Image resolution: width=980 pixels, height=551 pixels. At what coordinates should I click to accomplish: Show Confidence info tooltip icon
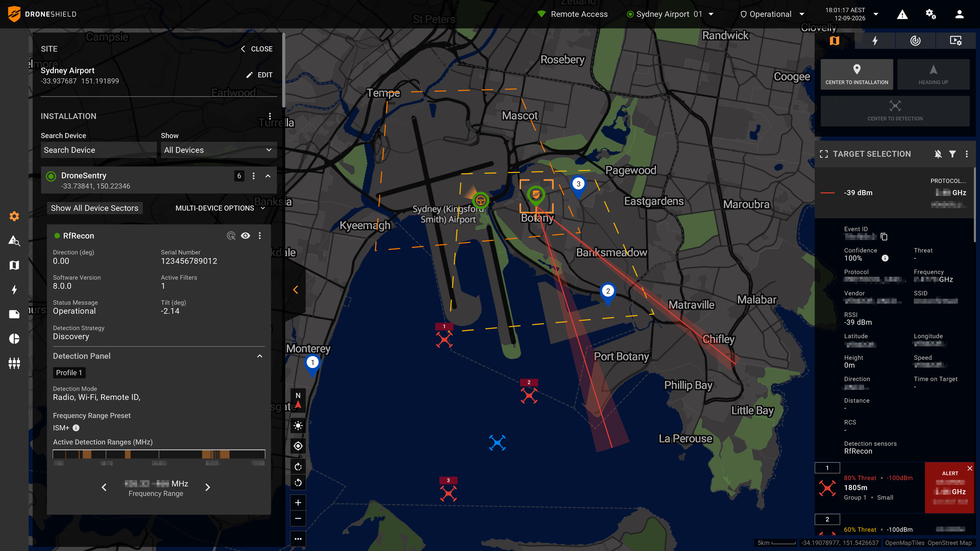(885, 258)
